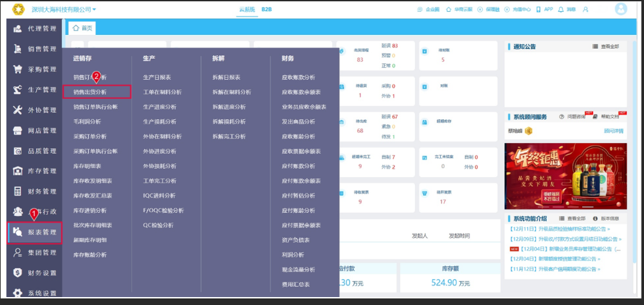This screenshot has width=644, height=305.
Task: Click 查看全部 in 通知公告 panel
Action: pyautogui.click(x=606, y=47)
